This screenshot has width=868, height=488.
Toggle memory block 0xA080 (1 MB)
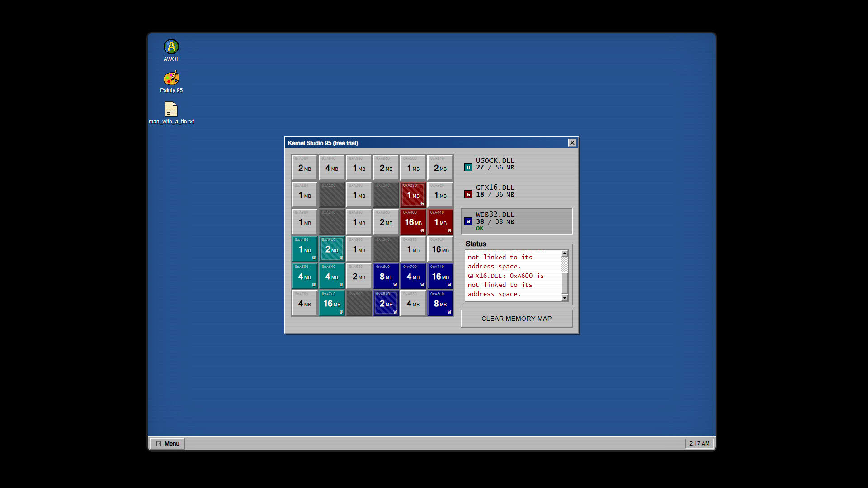359,168
